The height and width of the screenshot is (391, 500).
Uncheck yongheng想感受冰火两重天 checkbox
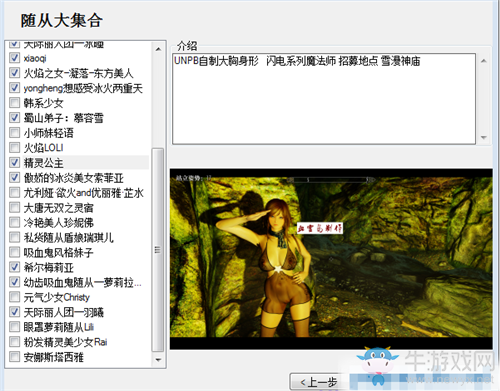[14, 88]
